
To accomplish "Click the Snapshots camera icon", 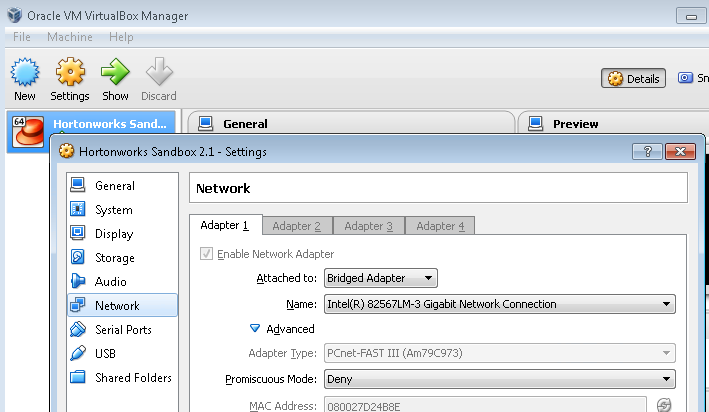I will click(x=685, y=78).
